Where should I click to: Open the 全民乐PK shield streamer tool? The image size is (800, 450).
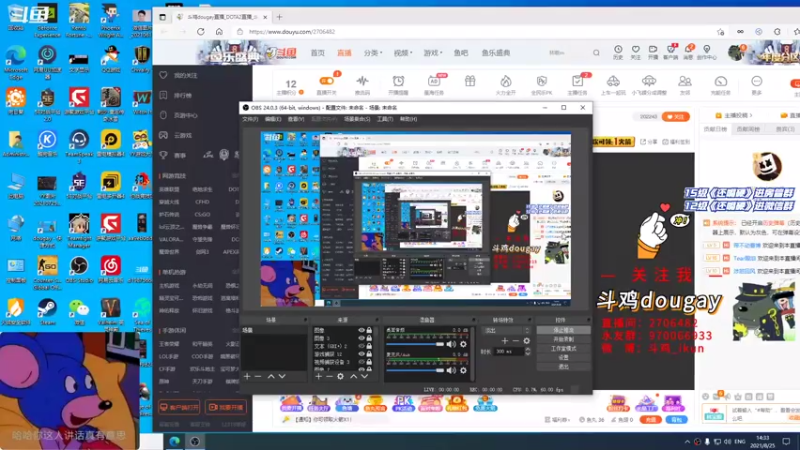click(x=541, y=84)
